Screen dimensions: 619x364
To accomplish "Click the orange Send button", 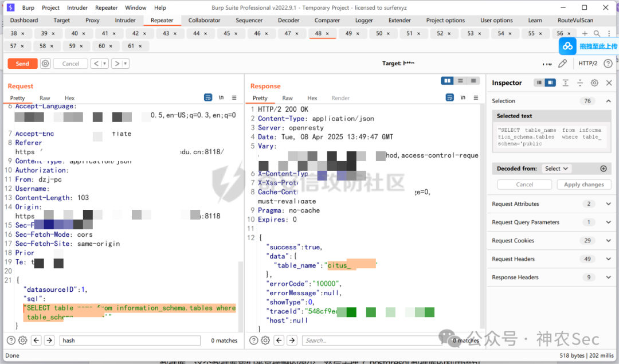I will click(x=22, y=64).
